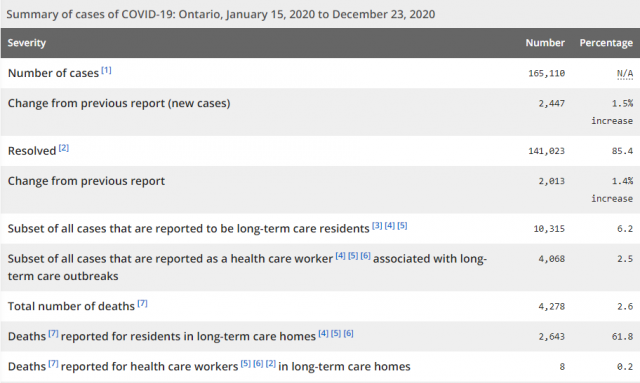
Task: Open footnote [4] after long-term care homes
Action: (323, 333)
